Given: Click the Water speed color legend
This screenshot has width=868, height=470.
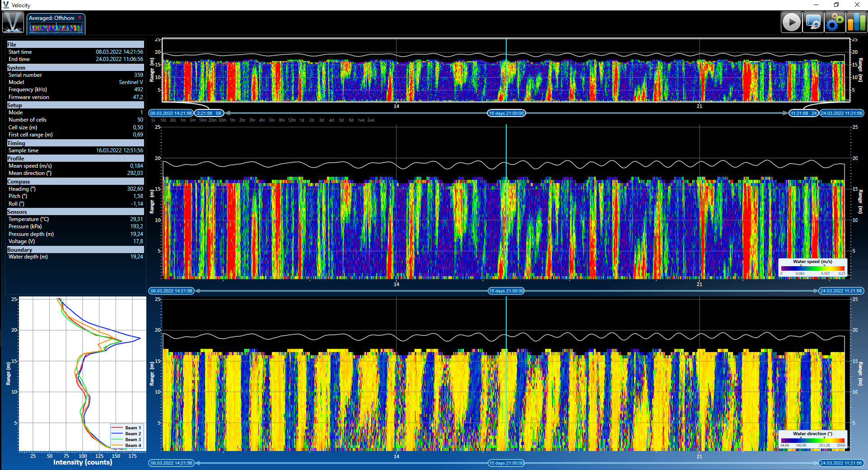Looking at the screenshot, I should click(812, 268).
